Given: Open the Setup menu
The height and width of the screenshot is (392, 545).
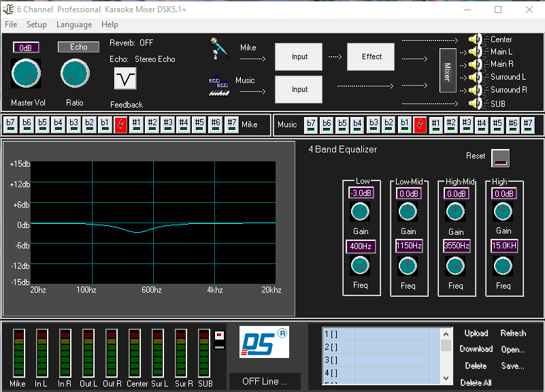Looking at the screenshot, I should tap(37, 24).
